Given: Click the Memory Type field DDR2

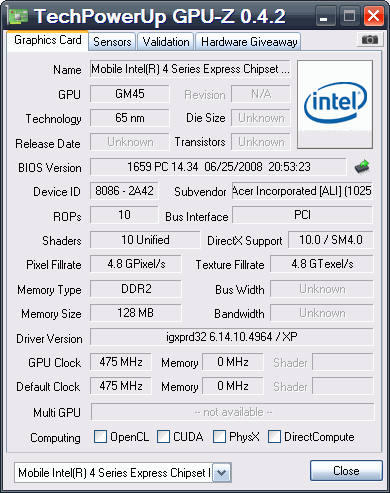Looking at the screenshot, I should [x=136, y=289].
